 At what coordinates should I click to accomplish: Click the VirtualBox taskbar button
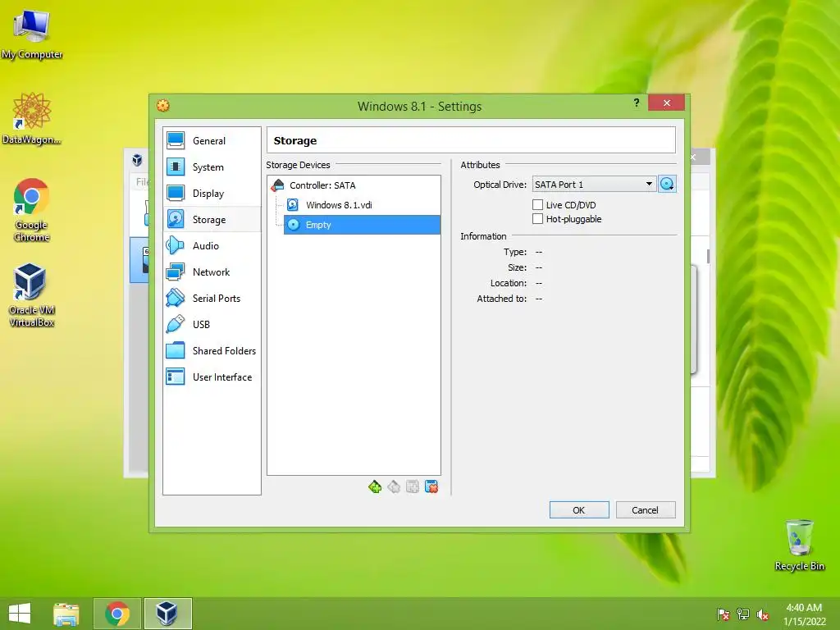point(167,614)
